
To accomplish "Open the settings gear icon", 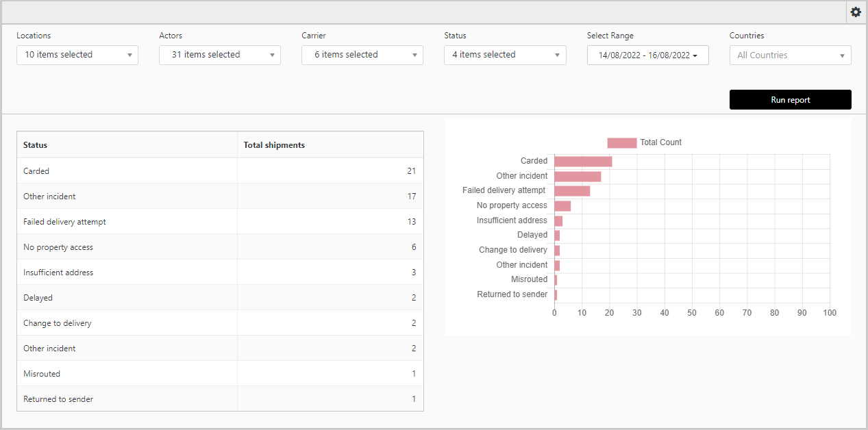I will (x=856, y=12).
